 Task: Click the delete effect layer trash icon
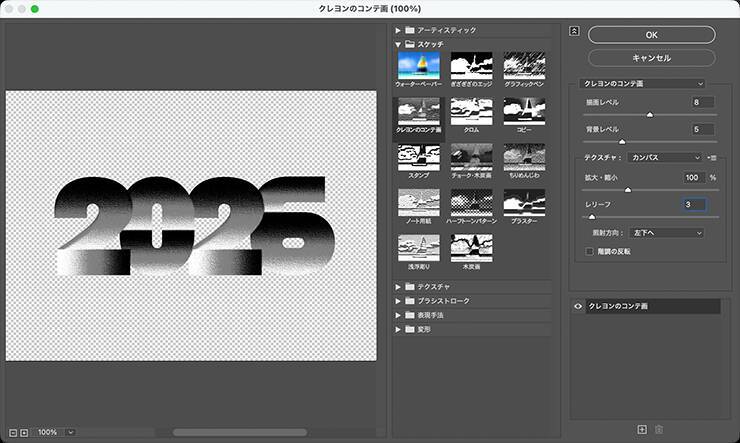pyautogui.click(x=659, y=429)
